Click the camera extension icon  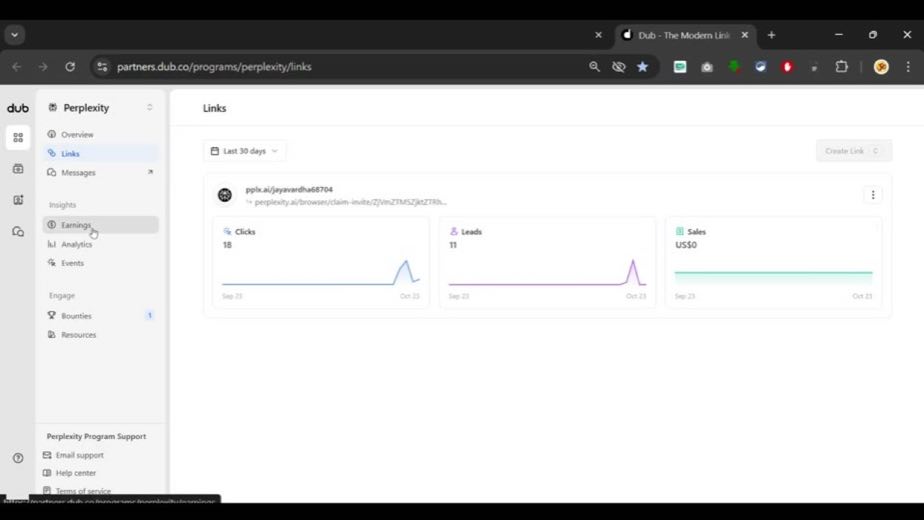[707, 67]
